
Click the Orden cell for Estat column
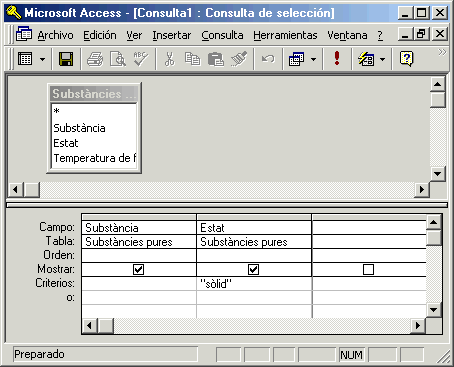(x=254, y=256)
